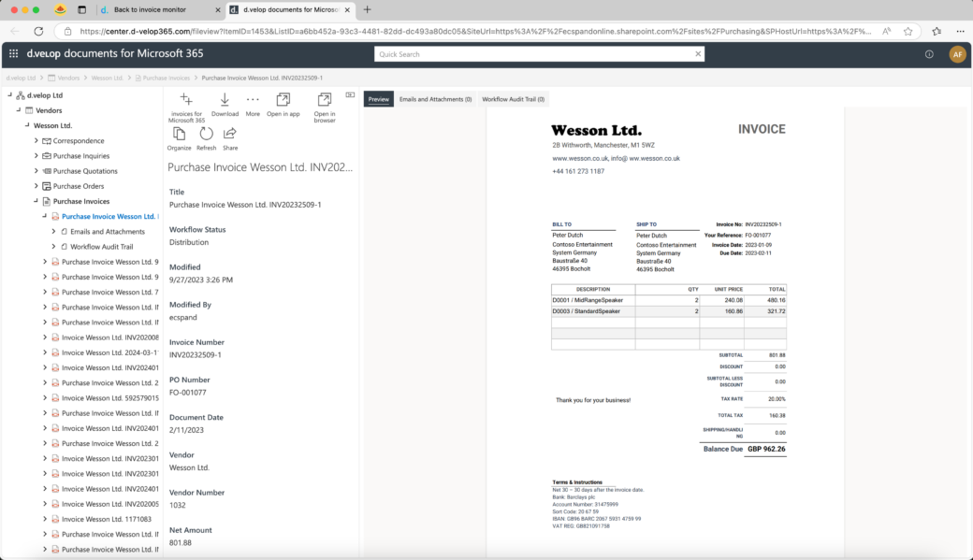Click Vendor Number value 1032
The width and height of the screenshot is (973, 560).
click(177, 505)
